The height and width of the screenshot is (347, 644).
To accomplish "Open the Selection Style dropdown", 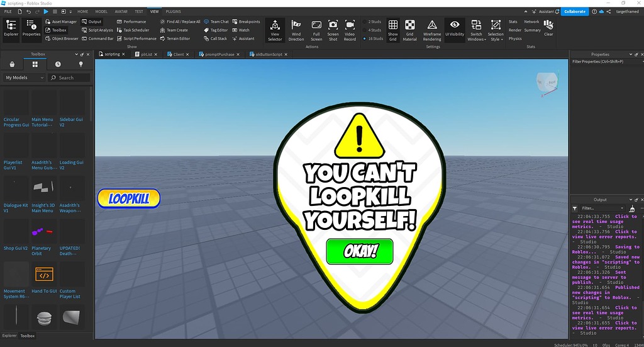I will (x=496, y=30).
